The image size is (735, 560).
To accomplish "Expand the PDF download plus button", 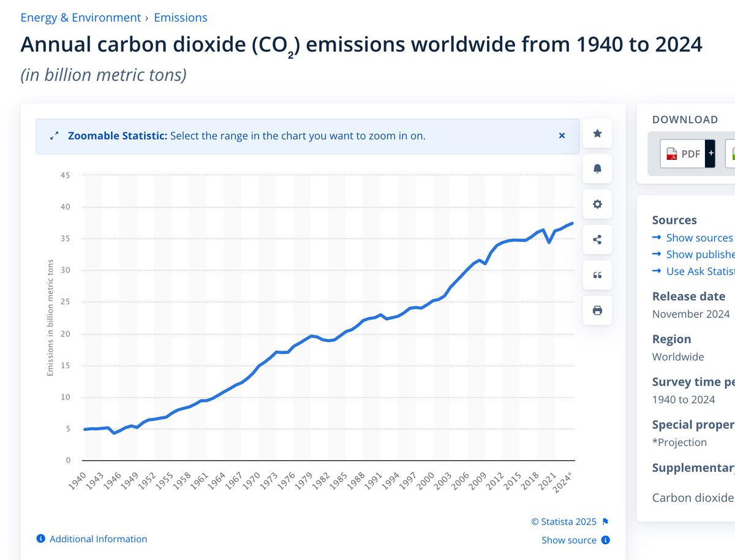I will [x=710, y=154].
